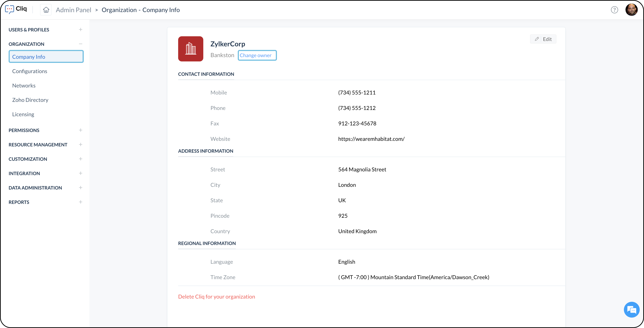Image resolution: width=644 pixels, height=328 pixels.
Task: Click Delete Cliq for your organization
Action: pyautogui.click(x=217, y=297)
